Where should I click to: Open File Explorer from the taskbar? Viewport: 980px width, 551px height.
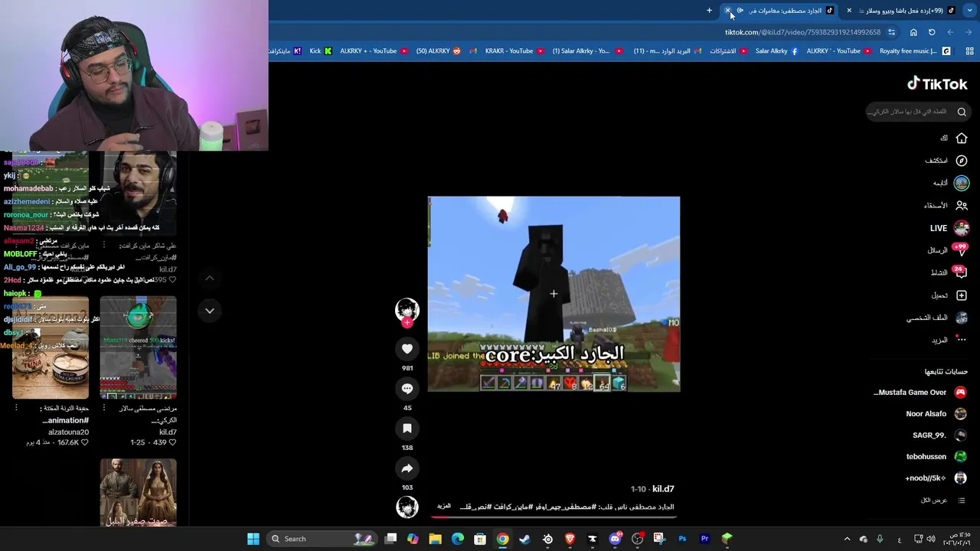(x=435, y=539)
